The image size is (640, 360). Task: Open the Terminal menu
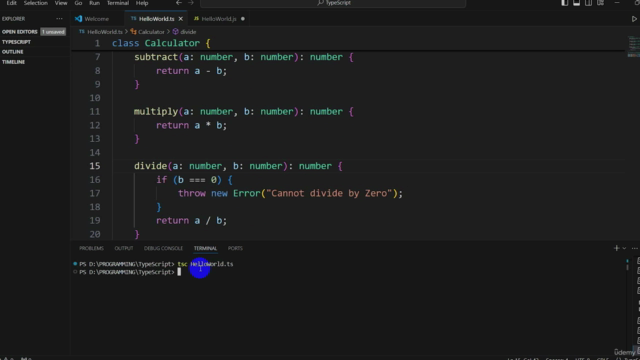(118, 3)
